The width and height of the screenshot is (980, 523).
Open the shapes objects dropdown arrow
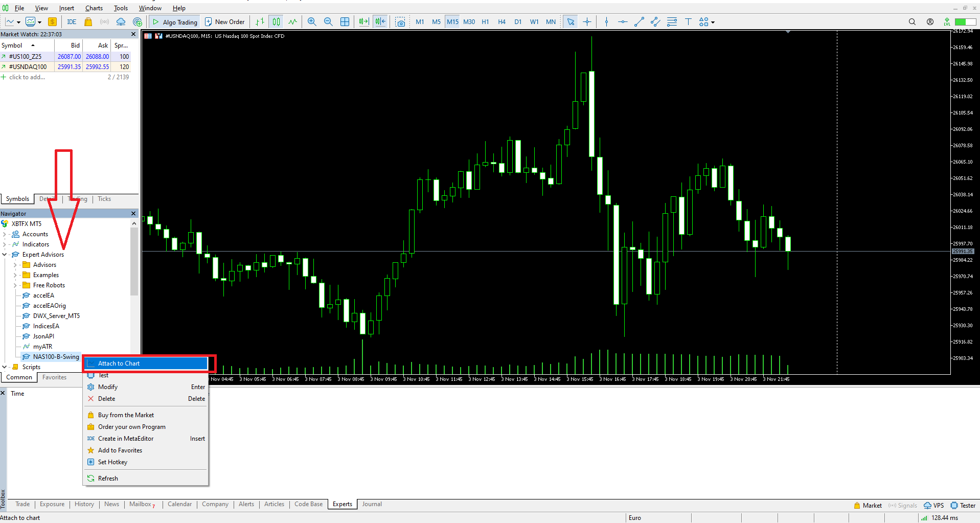713,22
